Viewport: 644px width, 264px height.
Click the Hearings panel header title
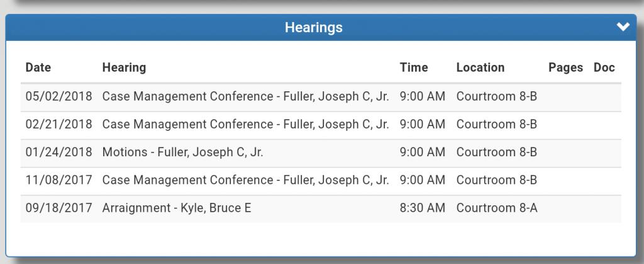pos(313,28)
